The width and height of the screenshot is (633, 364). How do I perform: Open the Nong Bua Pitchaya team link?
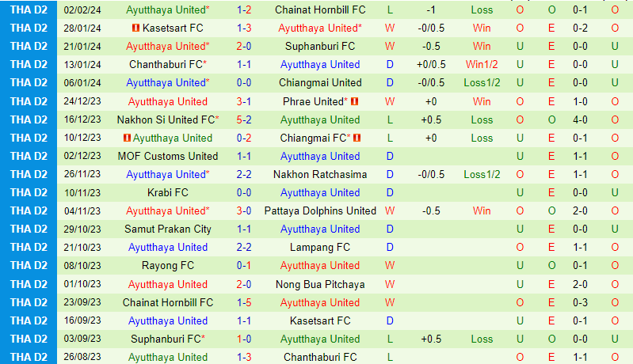pyautogui.click(x=320, y=283)
